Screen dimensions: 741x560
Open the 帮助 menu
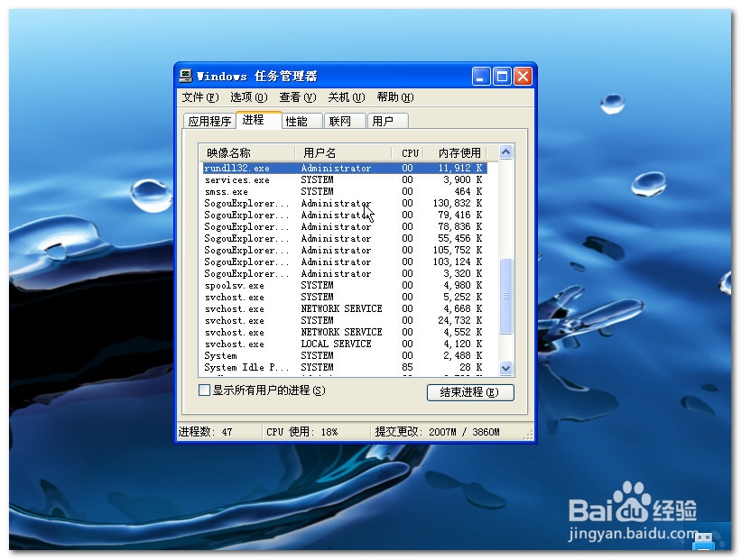tap(395, 96)
